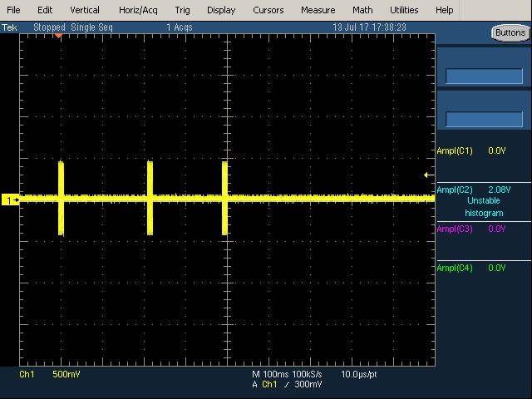Viewport: 532px width, 399px height.
Task: Click the date and time stamp
Action: tap(369, 27)
